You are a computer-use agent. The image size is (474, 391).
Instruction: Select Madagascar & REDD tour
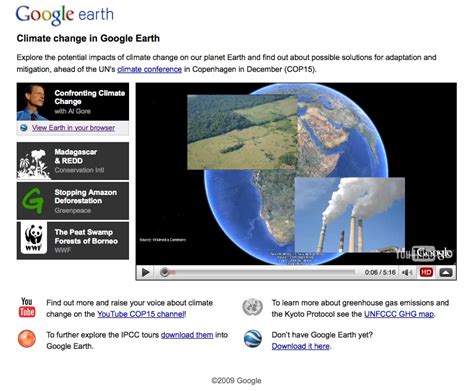(73, 161)
